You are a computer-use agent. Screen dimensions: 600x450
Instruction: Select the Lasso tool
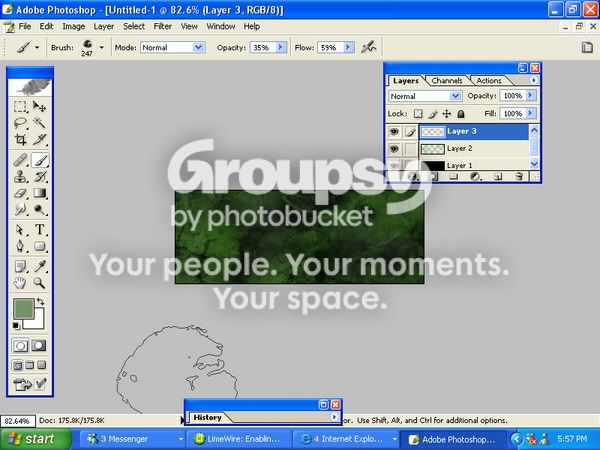click(20, 122)
